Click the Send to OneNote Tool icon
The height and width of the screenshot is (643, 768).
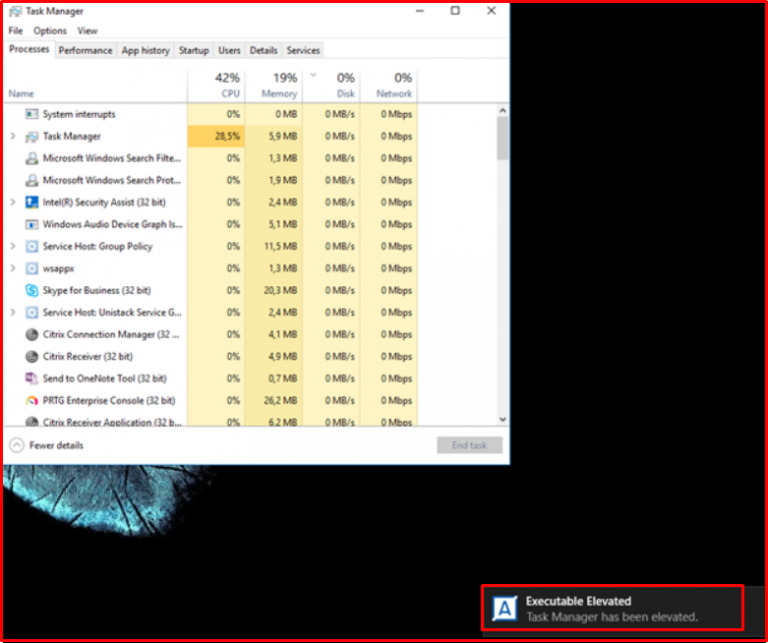click(32, 378)
